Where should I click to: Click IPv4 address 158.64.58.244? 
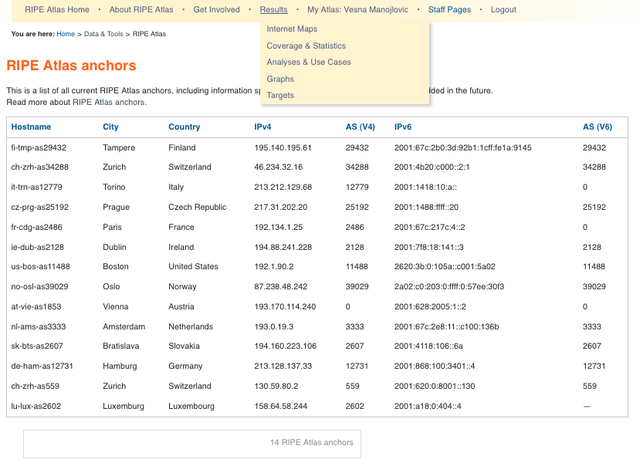(280, 406)
